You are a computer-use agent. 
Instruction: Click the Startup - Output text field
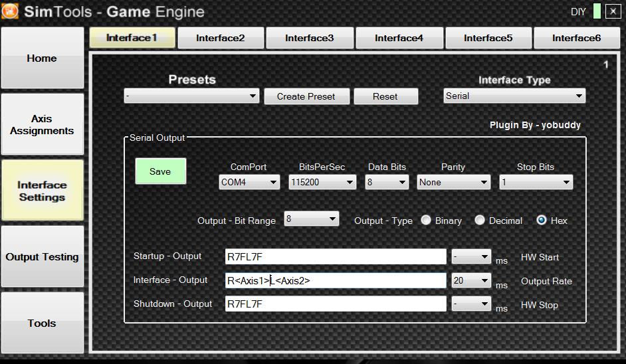point(336,256)
